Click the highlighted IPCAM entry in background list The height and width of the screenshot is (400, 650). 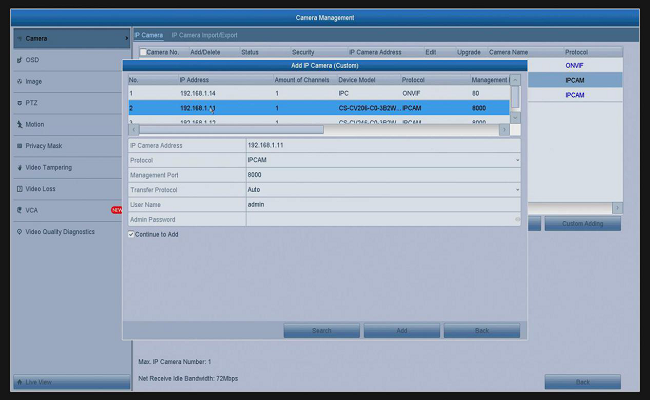coord(575,80)
